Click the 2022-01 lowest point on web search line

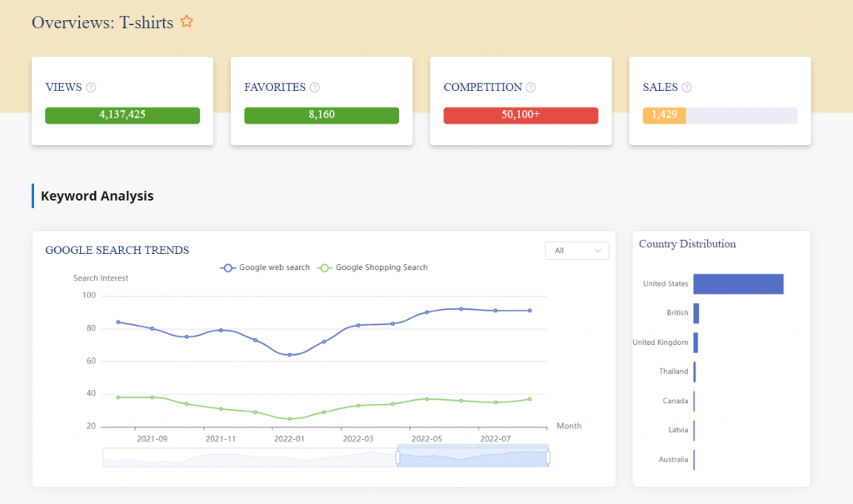coord(290,355)
